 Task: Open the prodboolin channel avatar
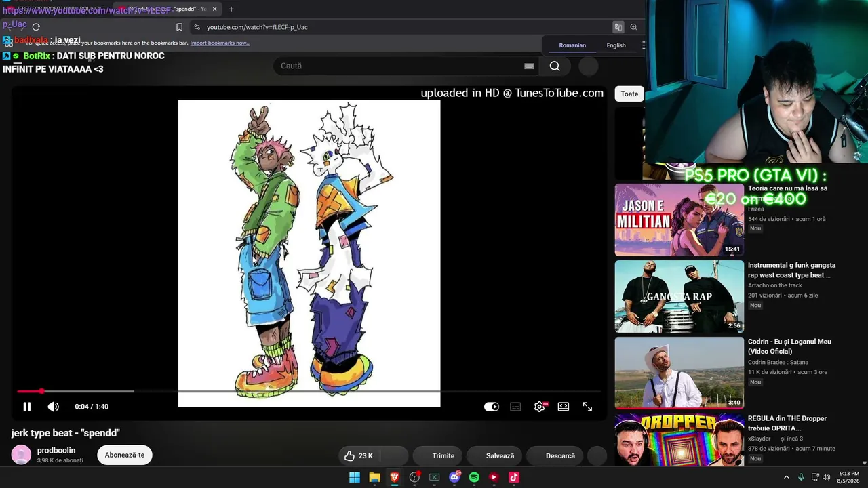click(x=21, y=455)
